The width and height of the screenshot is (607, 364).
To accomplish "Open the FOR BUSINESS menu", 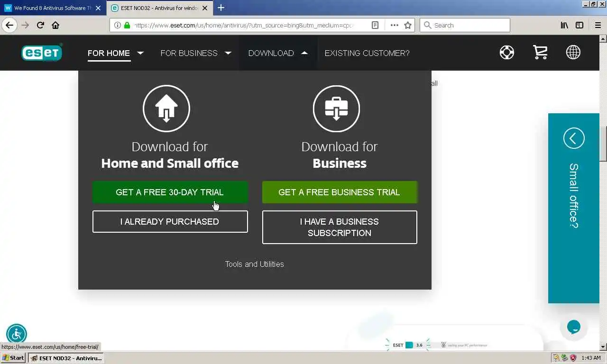I will pyautogui.click(x=189, y=53).
